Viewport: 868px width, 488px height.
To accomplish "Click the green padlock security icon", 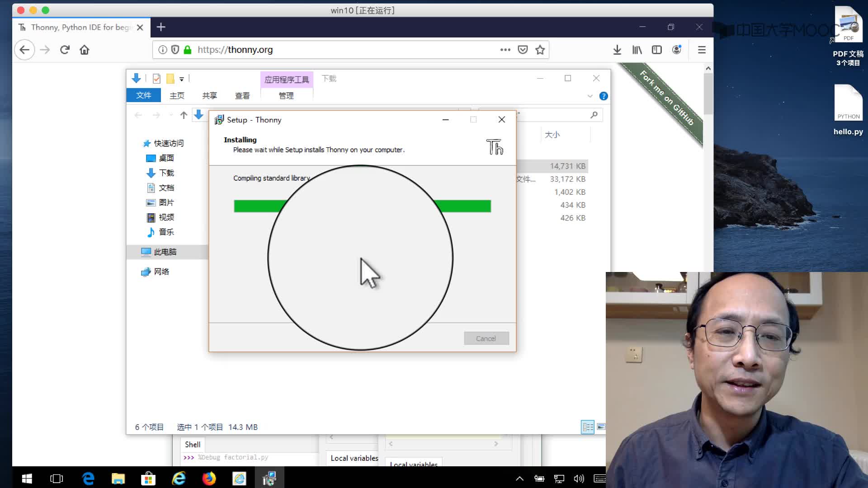I will pyautogui.click(x=188, y=50).
